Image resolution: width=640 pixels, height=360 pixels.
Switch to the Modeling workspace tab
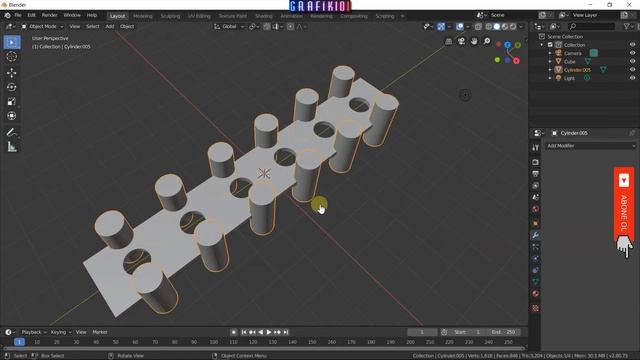142,16
